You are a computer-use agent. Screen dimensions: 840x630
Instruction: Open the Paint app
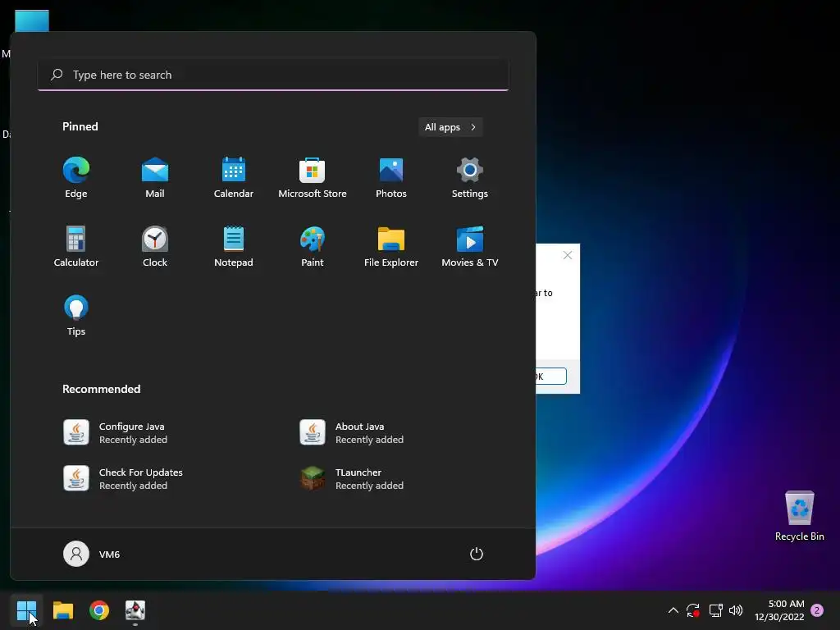click(313, 246)
